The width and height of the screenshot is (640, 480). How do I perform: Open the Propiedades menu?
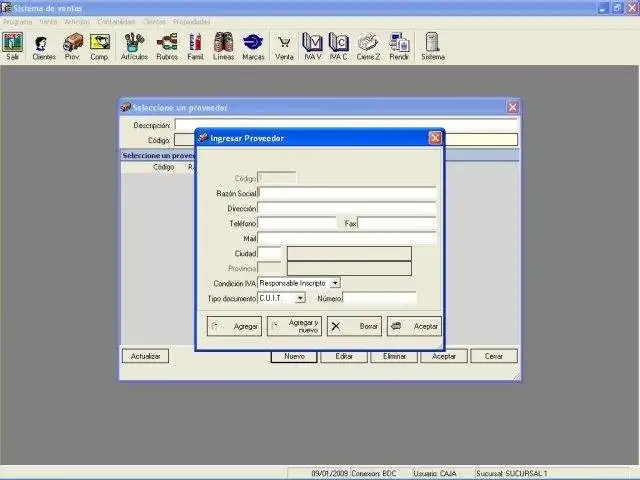click(x=191, y=22)
